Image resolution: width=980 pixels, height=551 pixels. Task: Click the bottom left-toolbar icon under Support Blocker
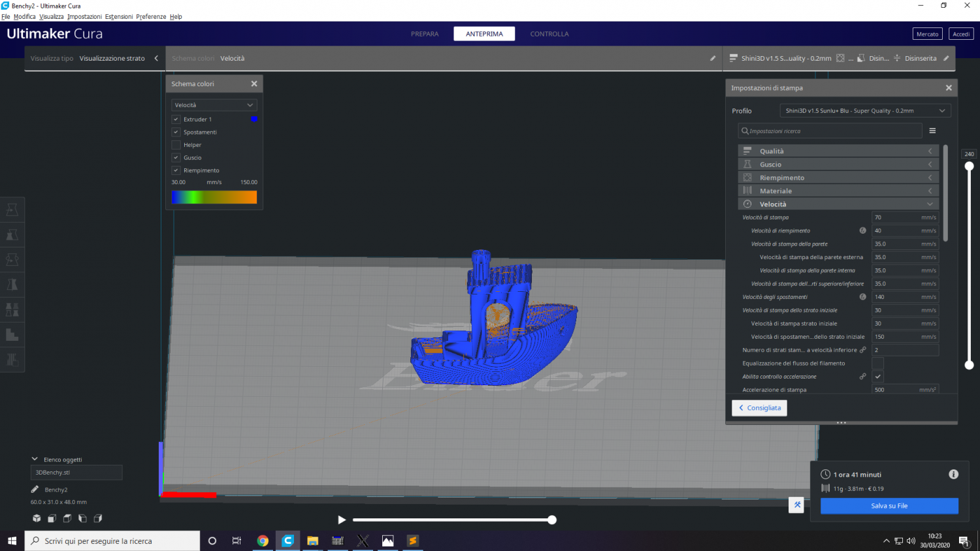12,360
